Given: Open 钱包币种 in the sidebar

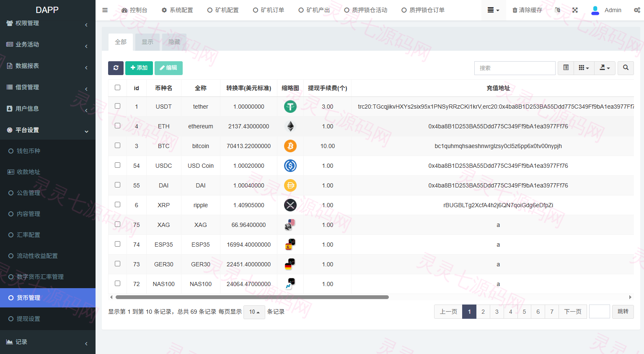Looking at the screenshot, I should 48,151.
